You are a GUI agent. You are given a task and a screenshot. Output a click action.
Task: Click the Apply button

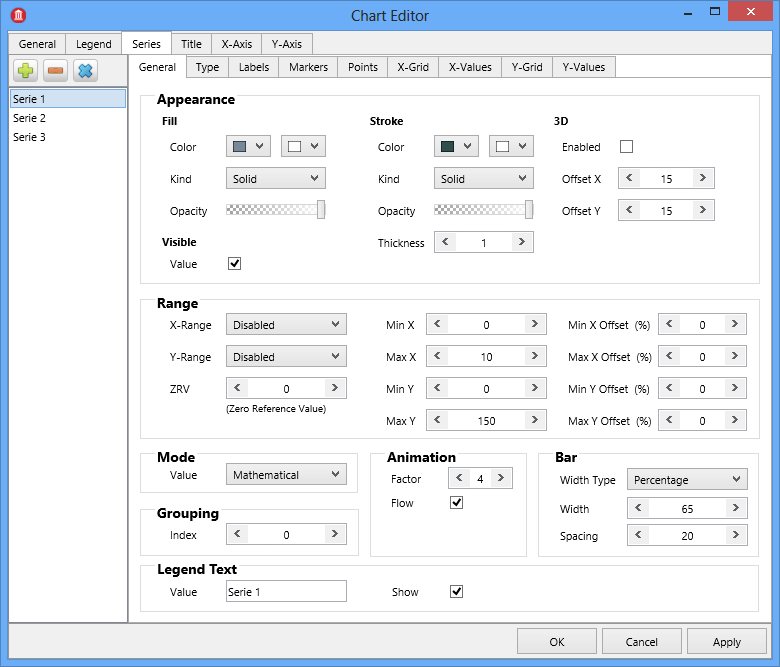point(727,642)
